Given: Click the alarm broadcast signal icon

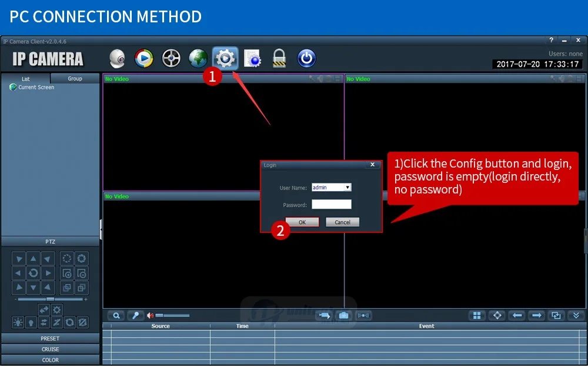Looking at the screenshot, I should coord(363,316).
